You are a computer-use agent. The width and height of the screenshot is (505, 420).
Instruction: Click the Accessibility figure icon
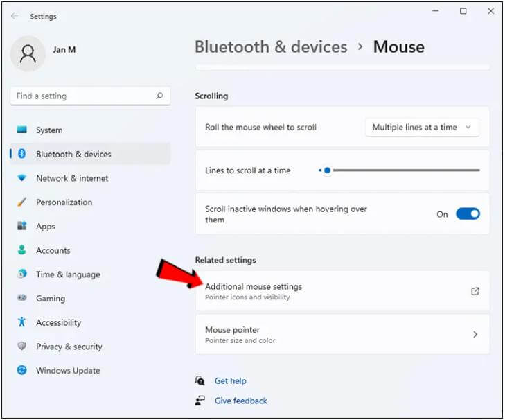click(22, 322)
